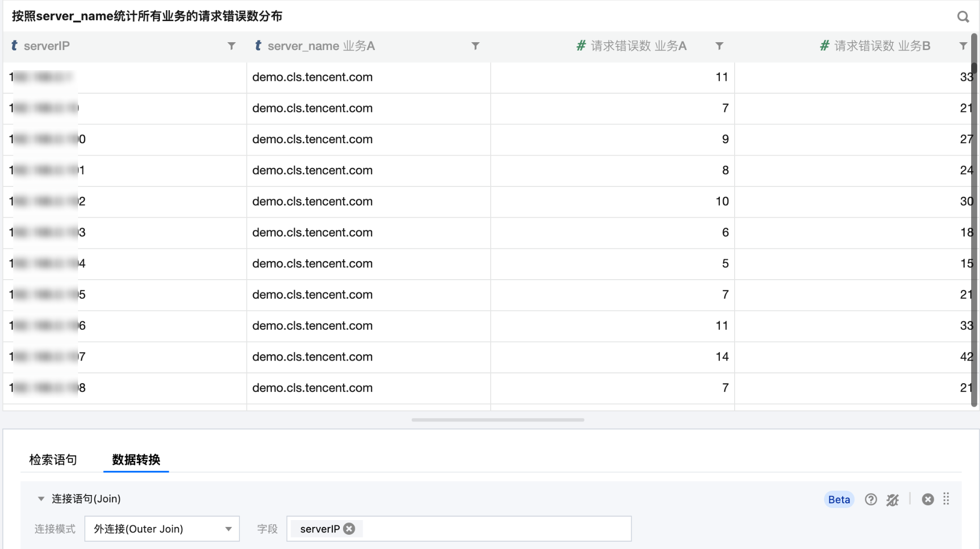Collapse the 连接语句(Join) section
This screenshot has height=549, width=980.
pyautogui.click(x=41, y=499)
